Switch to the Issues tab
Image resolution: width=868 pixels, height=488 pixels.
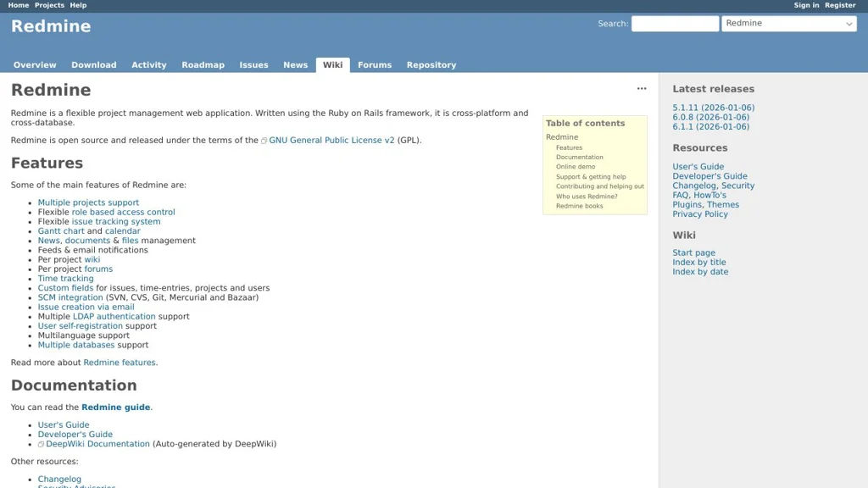[253, 64]
